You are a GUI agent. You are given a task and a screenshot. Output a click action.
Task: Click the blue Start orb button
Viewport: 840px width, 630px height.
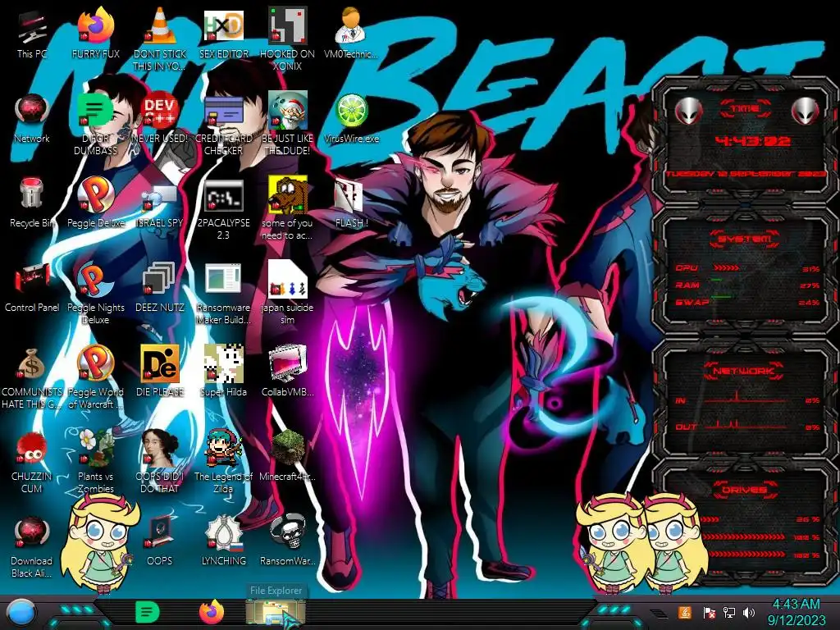(21, 614)
